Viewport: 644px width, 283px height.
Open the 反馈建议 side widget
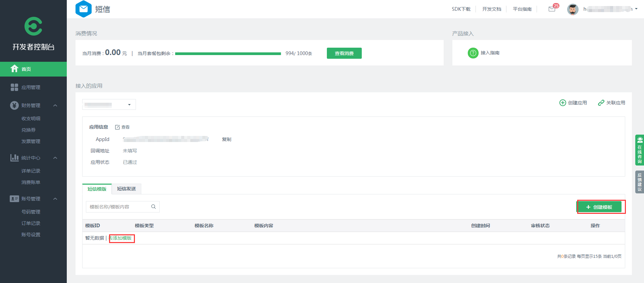click(640, 182)
